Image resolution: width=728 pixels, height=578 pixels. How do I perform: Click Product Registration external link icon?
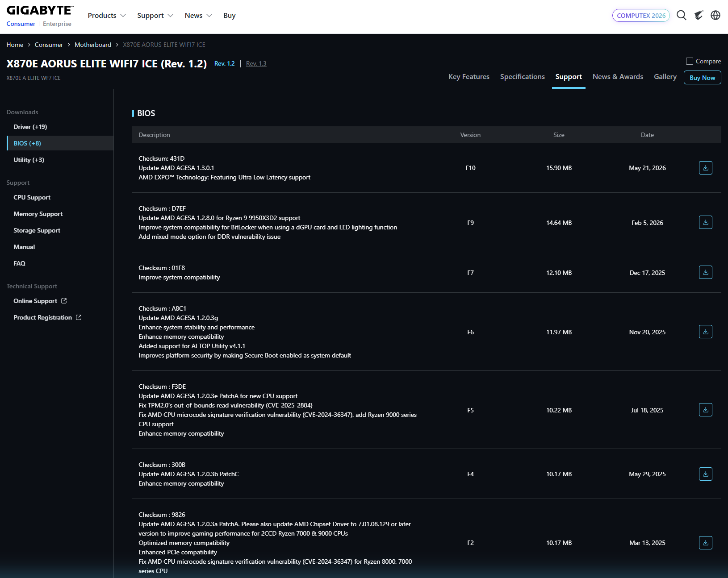(79, 317)
